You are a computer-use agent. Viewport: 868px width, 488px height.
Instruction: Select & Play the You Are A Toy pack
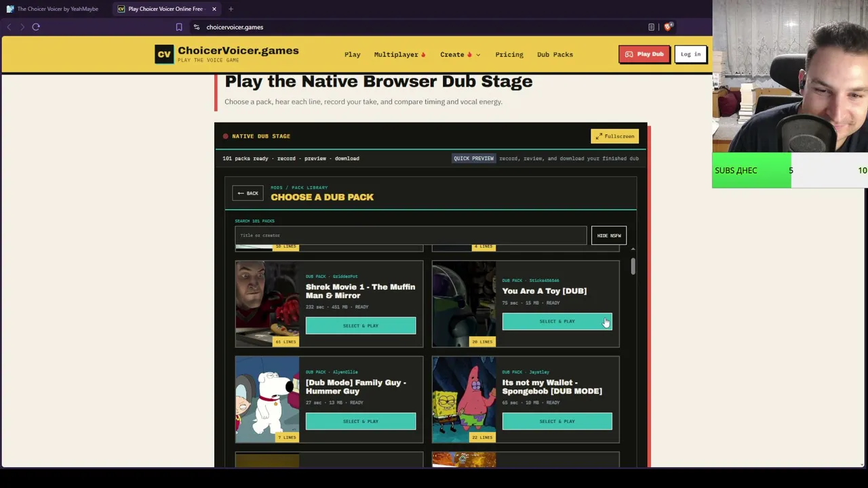coord(557,321)
